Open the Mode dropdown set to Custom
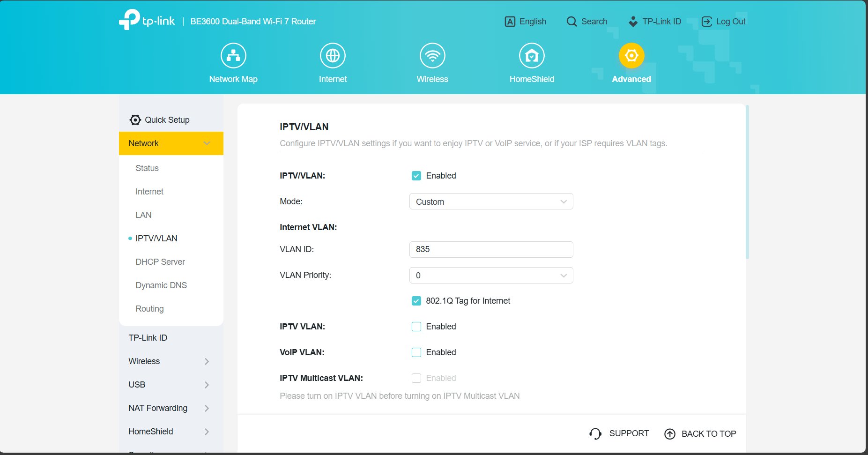 click(491, 201)
